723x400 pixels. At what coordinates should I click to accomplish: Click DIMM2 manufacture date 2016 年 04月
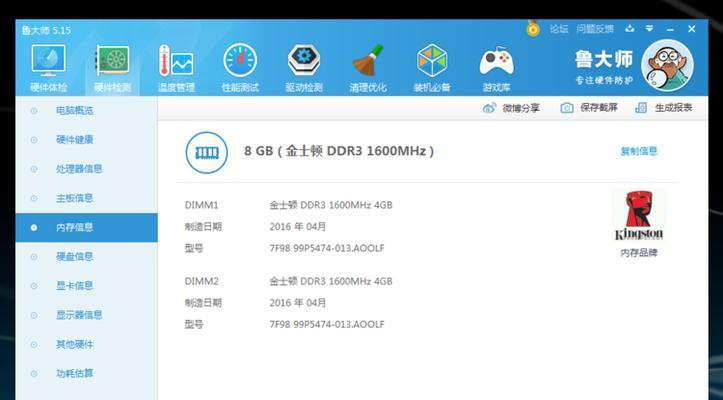point(298,303)
